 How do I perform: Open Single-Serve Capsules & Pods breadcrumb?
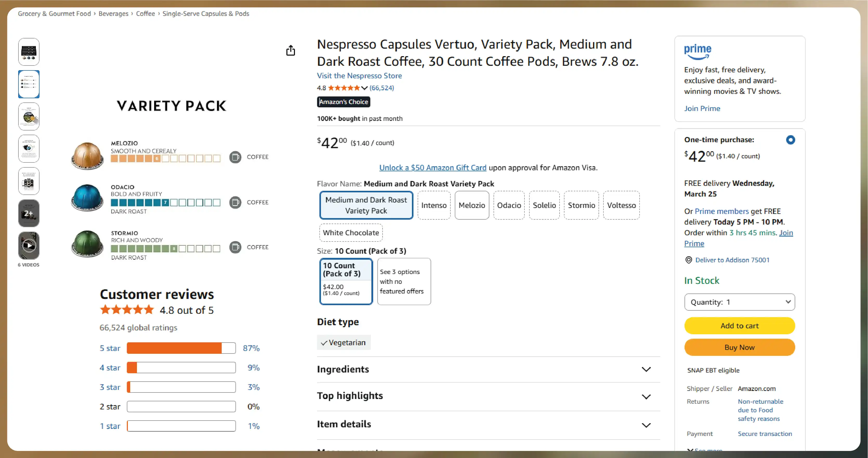point(206,14)
